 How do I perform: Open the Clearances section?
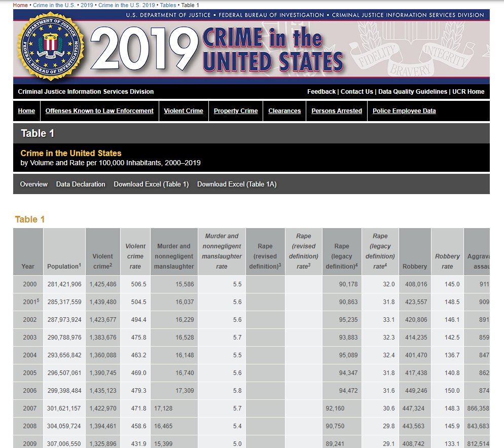[284, 111]
